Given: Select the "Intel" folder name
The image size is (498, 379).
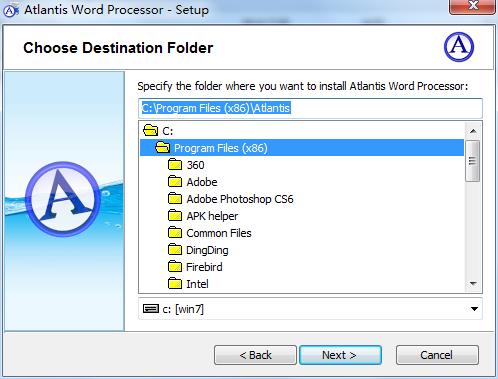Looking at the screenshot, I should coord(197,284).
